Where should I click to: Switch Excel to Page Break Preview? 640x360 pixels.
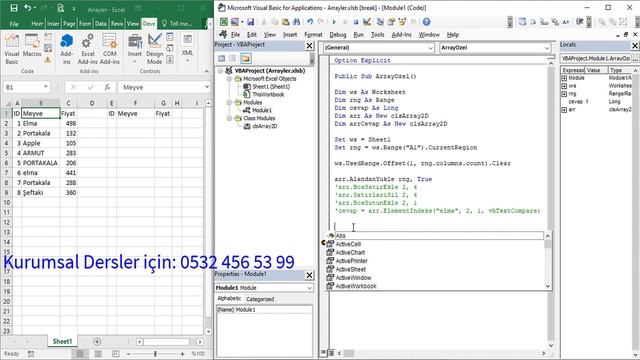[x=116, y=353]
